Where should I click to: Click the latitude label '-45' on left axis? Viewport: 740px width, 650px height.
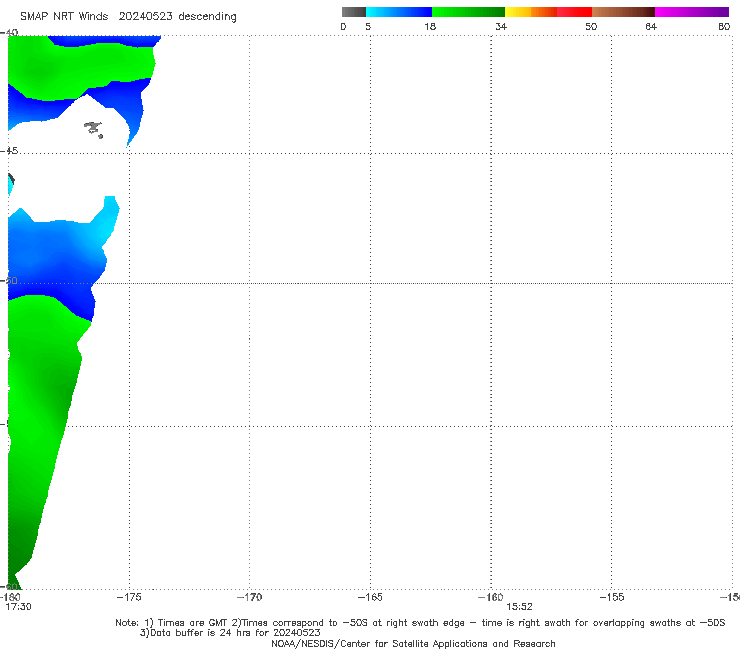coord(9,151)
